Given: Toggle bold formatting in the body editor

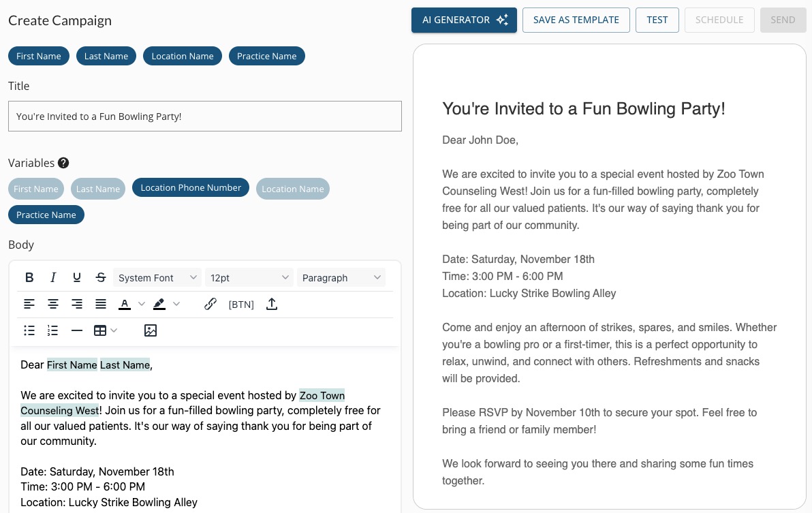Looking at the screenshot, I should [x=29, y=277].
